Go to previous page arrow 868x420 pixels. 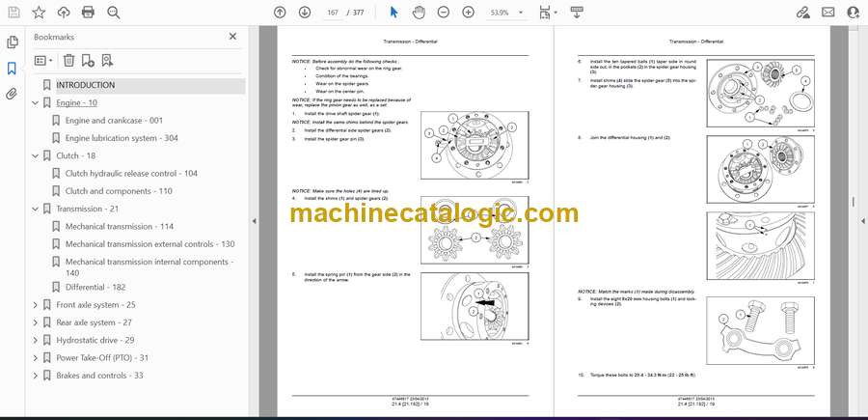pyautogui.click(x=280, y=13)
